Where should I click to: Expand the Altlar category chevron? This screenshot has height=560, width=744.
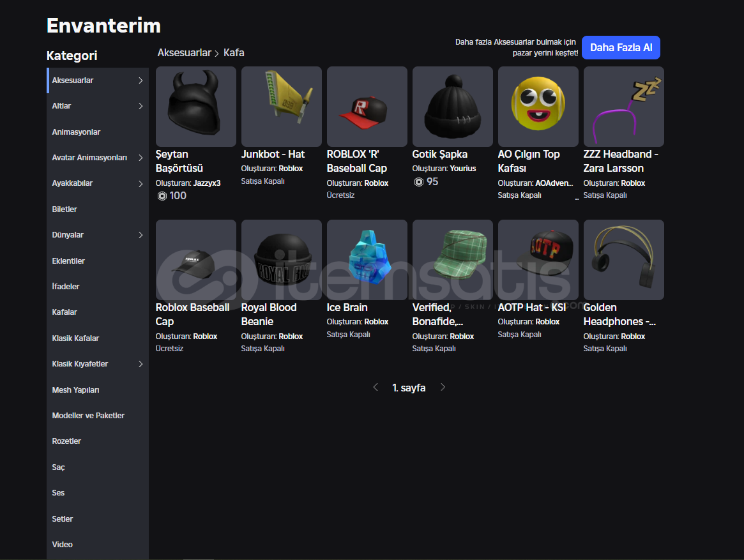pyautogui.click(x=140, y=106)
